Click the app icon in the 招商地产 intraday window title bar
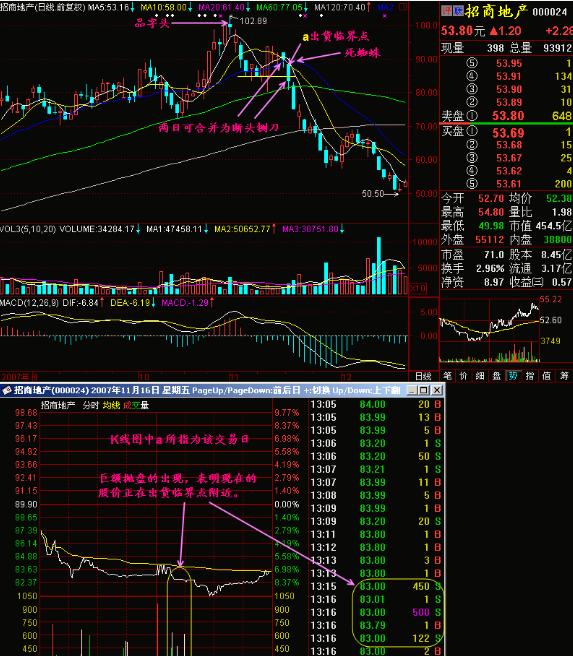This screenshot has height=656, width=573. tap(7, 390)
